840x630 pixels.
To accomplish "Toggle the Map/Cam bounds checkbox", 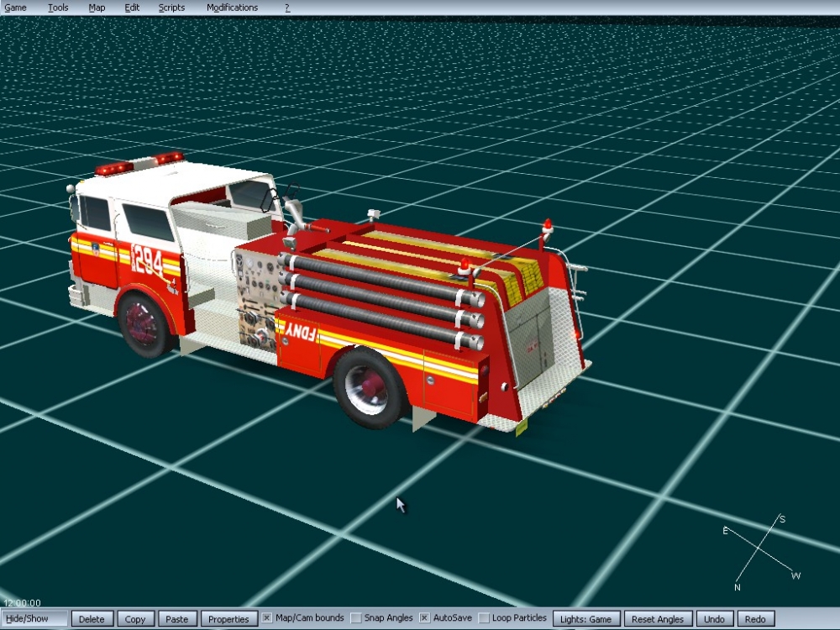I will tap(266, 617).
